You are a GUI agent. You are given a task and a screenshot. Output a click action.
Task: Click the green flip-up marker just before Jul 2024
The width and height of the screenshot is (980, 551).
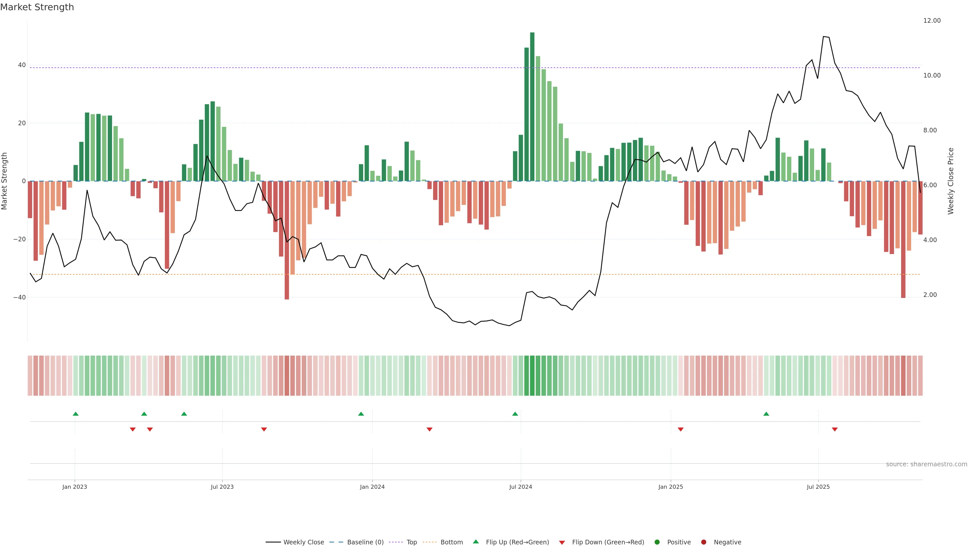pyautogui.click(x=515, y=414)
